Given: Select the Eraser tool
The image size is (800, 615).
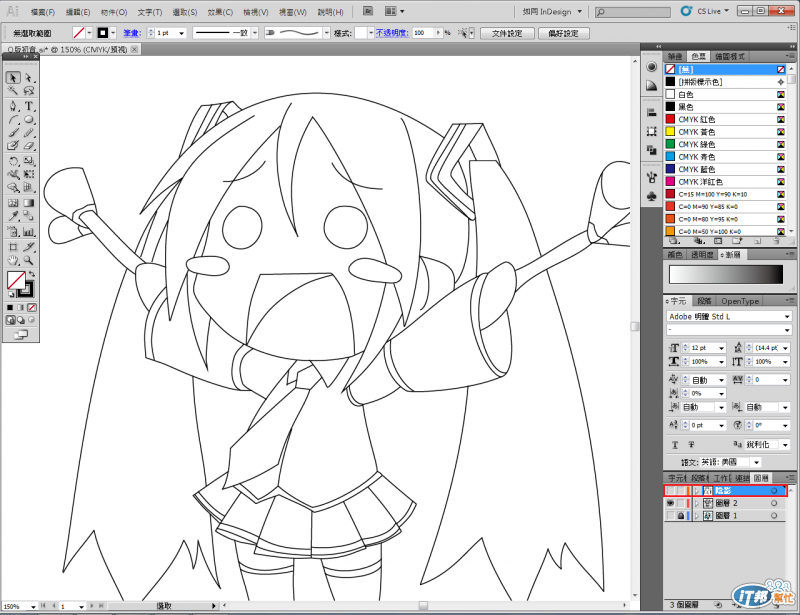Looking at the screenshot, I should click(x=29, y=146).
